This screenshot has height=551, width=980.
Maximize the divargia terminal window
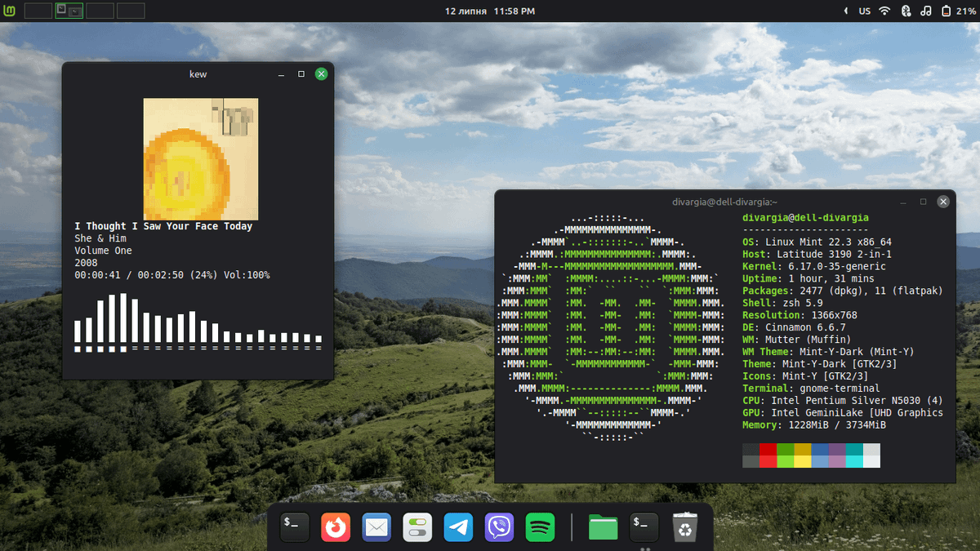(924, 201)
